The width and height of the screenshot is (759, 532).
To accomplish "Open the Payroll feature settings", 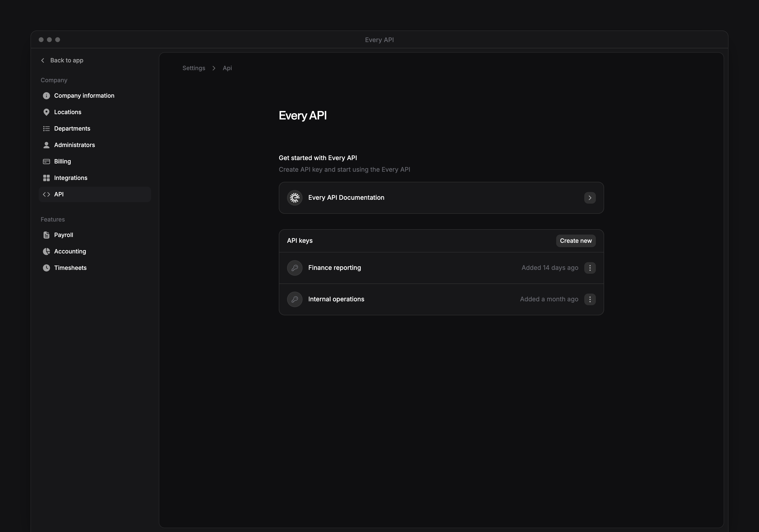I will (x=95, y=235).
